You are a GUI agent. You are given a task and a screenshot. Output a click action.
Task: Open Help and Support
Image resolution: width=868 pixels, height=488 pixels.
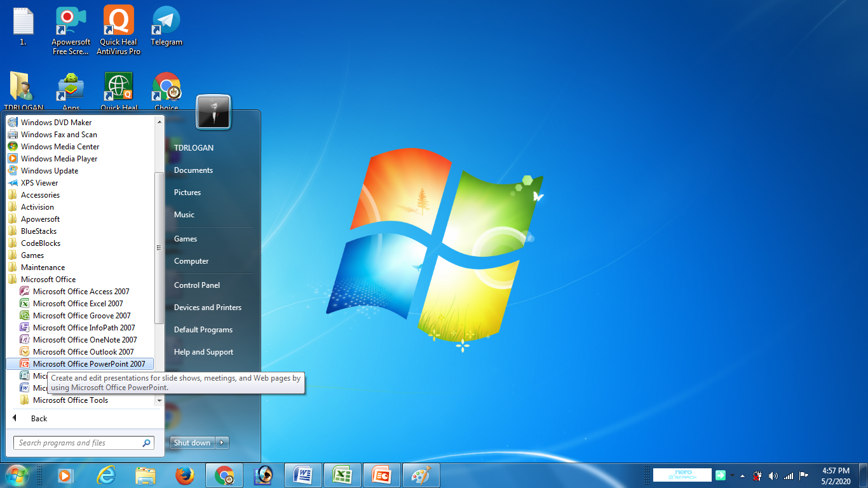[x=203, y=352]
